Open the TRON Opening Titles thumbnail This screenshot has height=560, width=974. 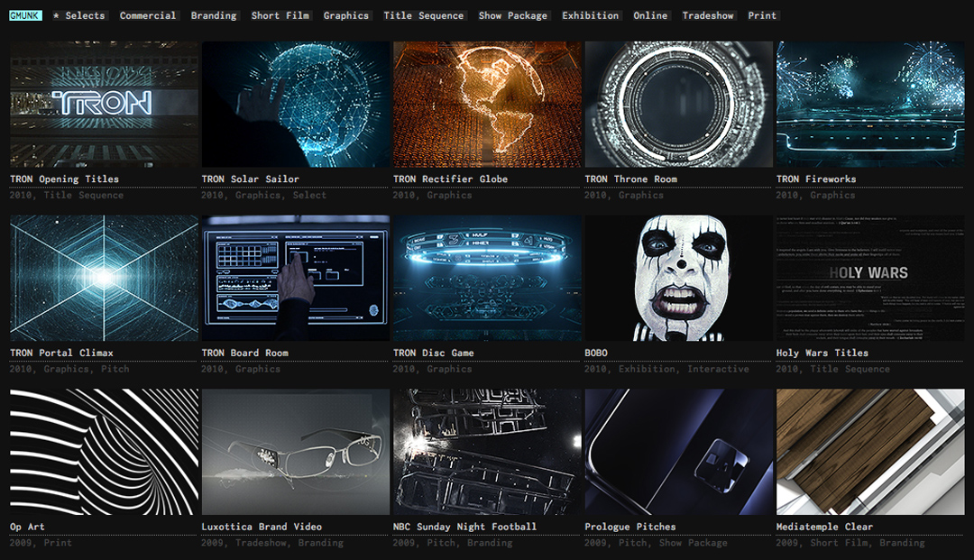click(x=104, y=104)
